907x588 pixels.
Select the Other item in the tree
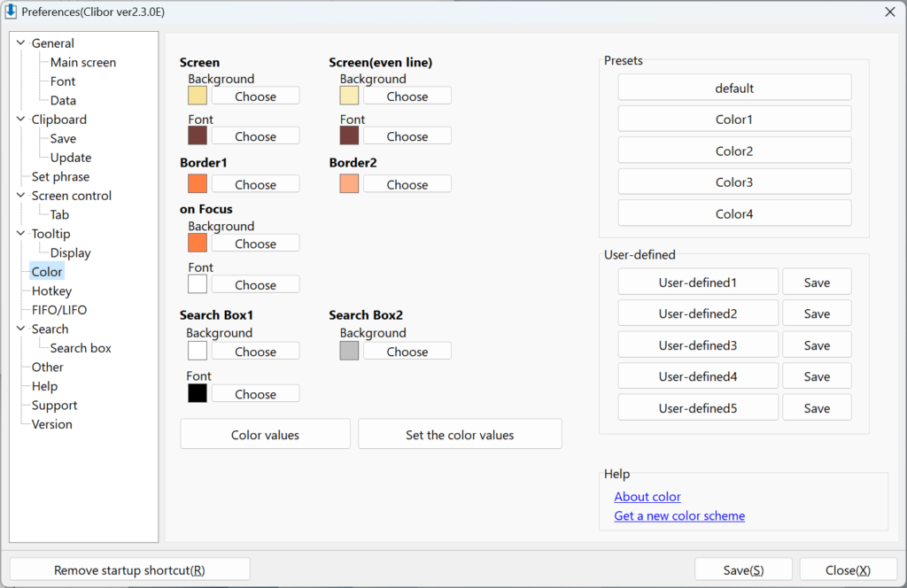click(x=48, y=367)
